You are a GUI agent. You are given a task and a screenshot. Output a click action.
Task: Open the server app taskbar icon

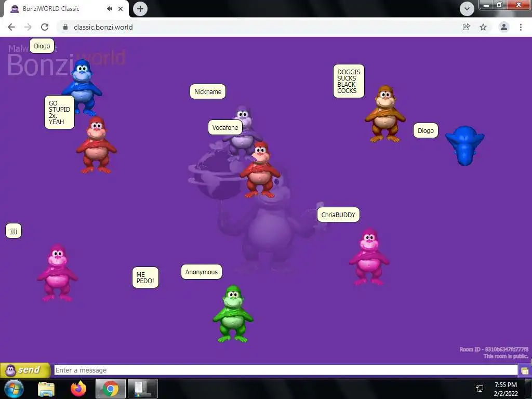(143, 389)
